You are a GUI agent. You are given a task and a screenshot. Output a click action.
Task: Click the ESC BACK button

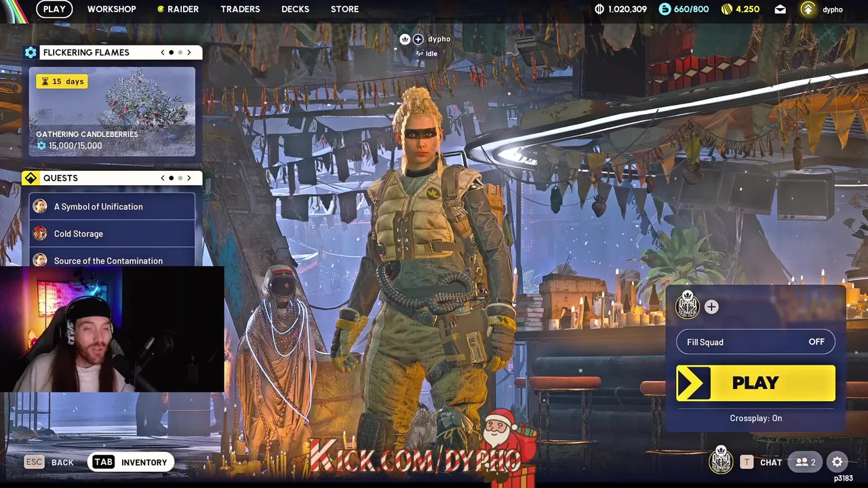(49, 462)
